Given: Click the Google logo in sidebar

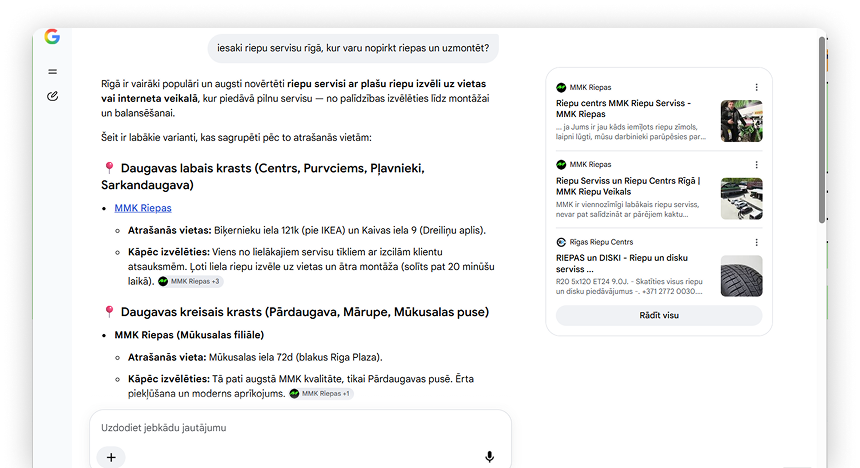Looking at the screenshot, I should pos(52,37).
